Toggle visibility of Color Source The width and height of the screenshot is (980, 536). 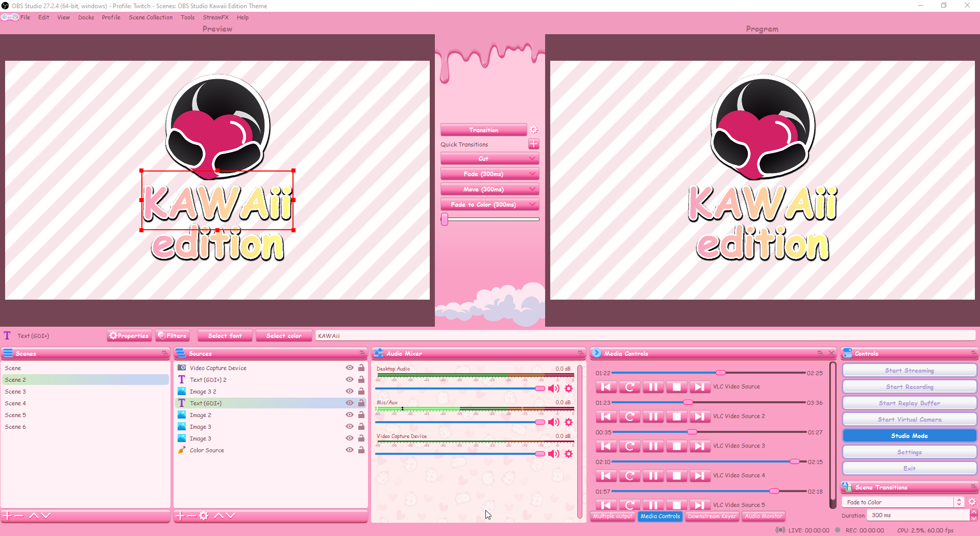point(350,450)
